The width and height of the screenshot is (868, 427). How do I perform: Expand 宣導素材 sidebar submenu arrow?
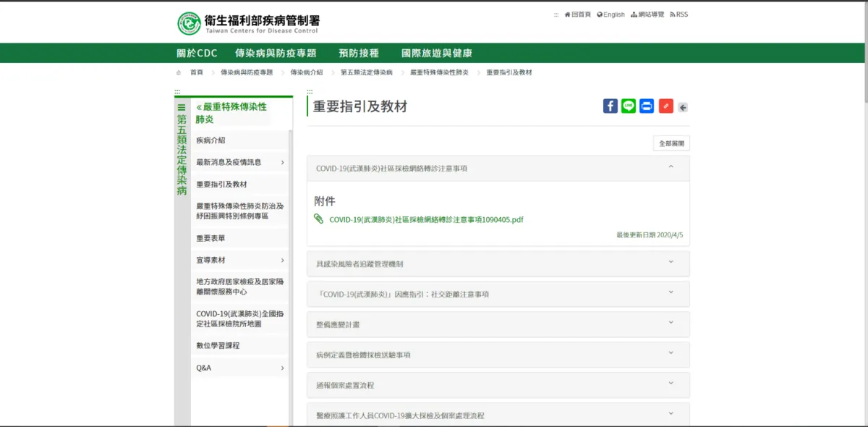pyautogui.click(x=282, y=260)
